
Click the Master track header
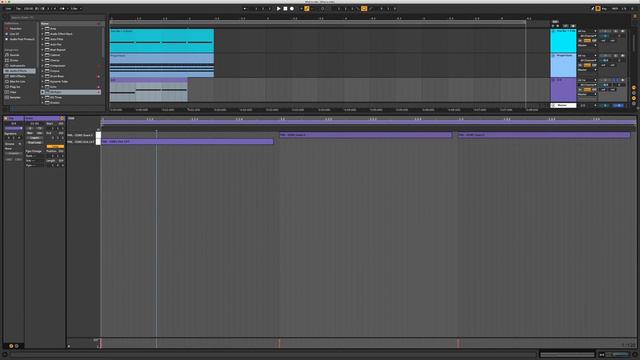click(563, 105)
